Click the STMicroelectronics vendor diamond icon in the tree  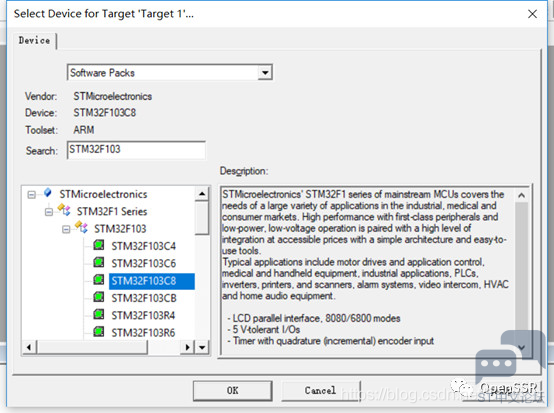(47, 193)
